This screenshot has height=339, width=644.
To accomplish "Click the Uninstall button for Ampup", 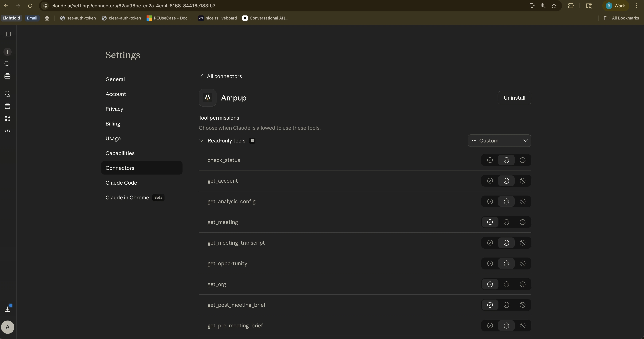I will (x=514, y=98).
